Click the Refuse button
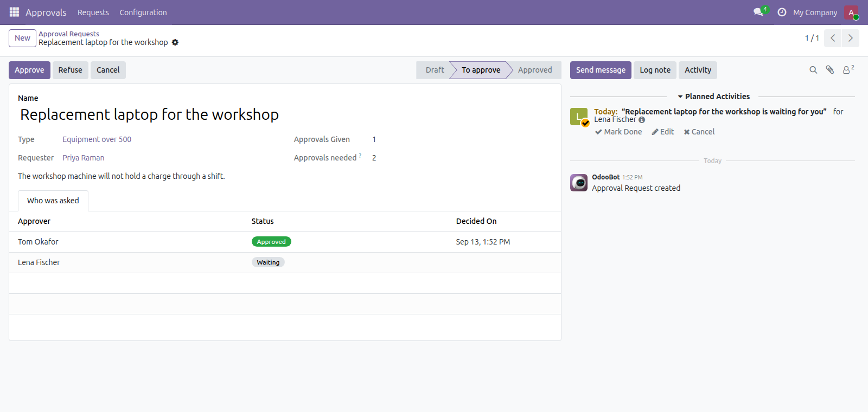 (71, 70)
